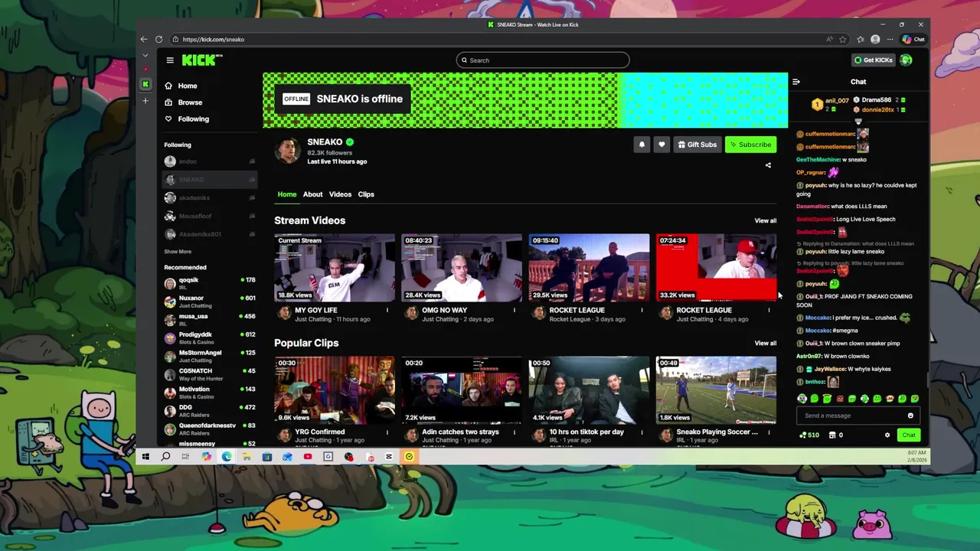Click the browser back arrow

click(x=144, y=39)
